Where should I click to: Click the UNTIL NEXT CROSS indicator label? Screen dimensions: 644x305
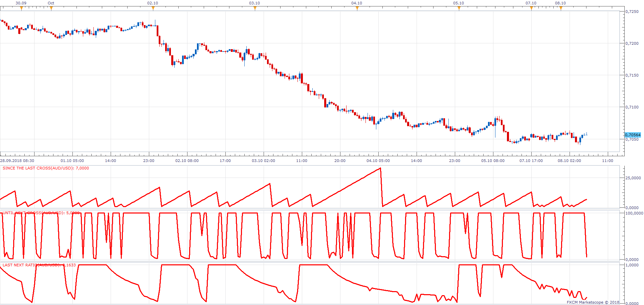click(x=41, y=213)
